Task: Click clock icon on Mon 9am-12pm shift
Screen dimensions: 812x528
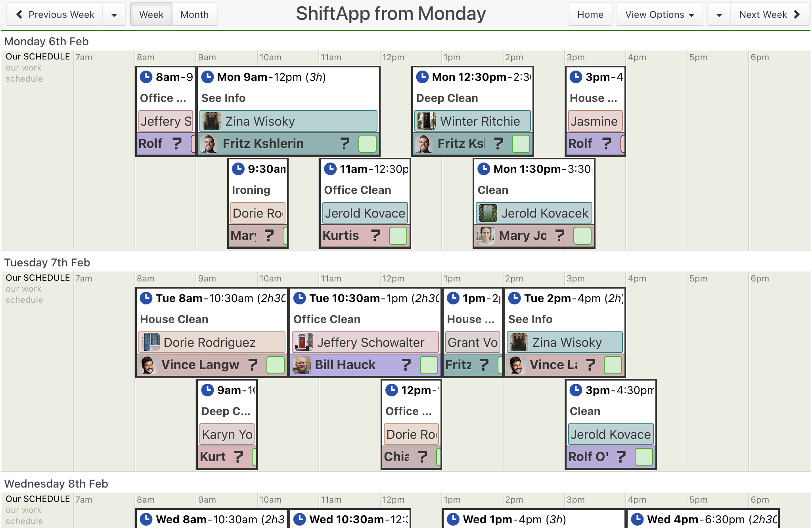Action: coord(207,77)
